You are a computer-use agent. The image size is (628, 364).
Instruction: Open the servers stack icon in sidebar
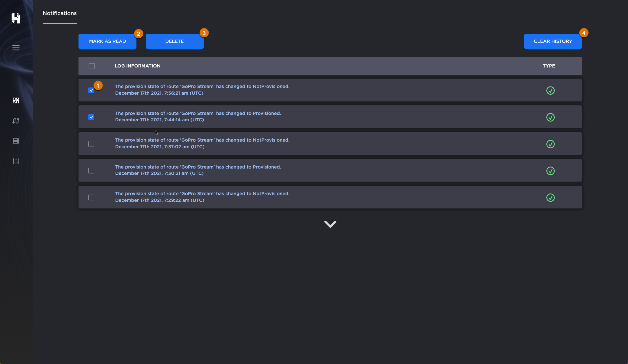[16, 141]
